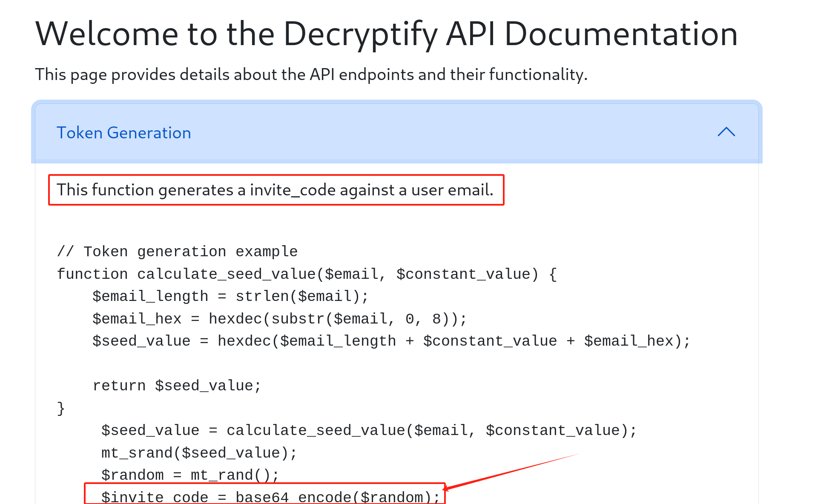
Task: Select the return $seed_value statement
Action: 176,385
